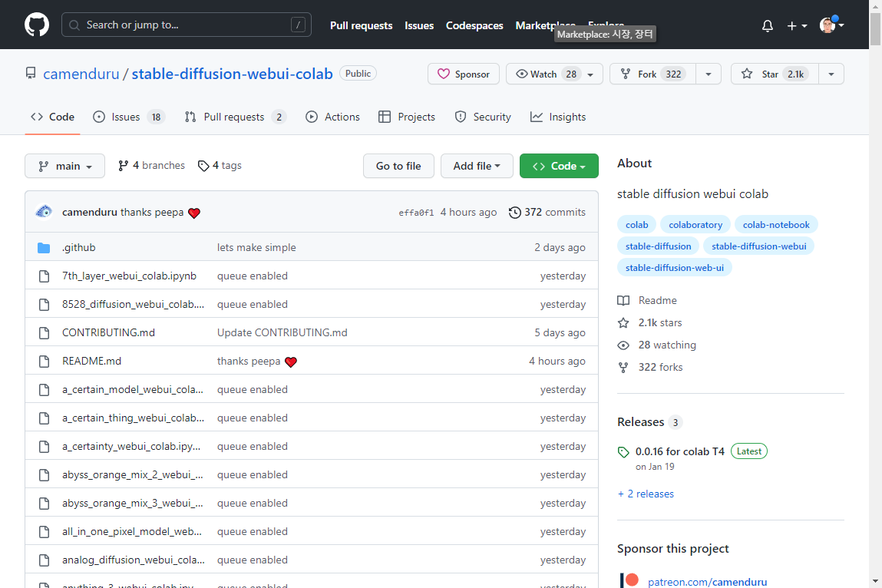This screenshot has width=882, height=588.
Task: Open the analog_diffusion_webui_colab file
Action: (x=134, y=560)
